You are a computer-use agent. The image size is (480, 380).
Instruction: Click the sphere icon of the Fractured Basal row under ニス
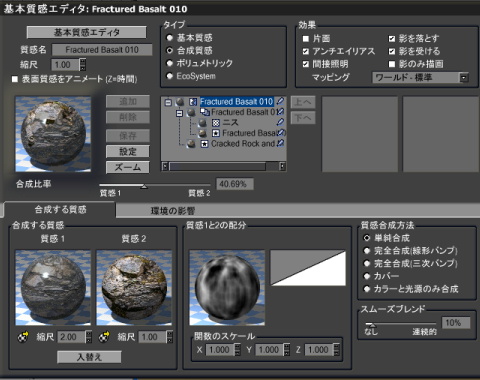202,133
